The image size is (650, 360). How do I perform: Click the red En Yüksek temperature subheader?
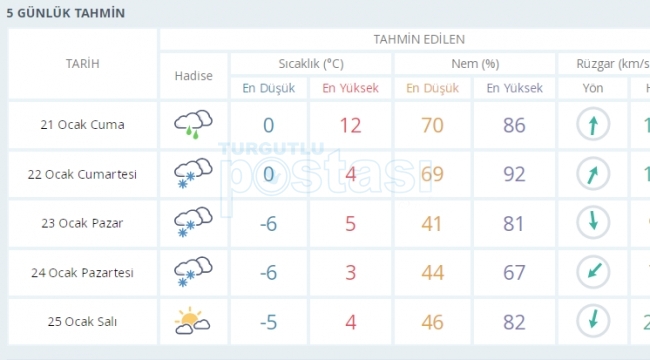[x=350, y=88]
